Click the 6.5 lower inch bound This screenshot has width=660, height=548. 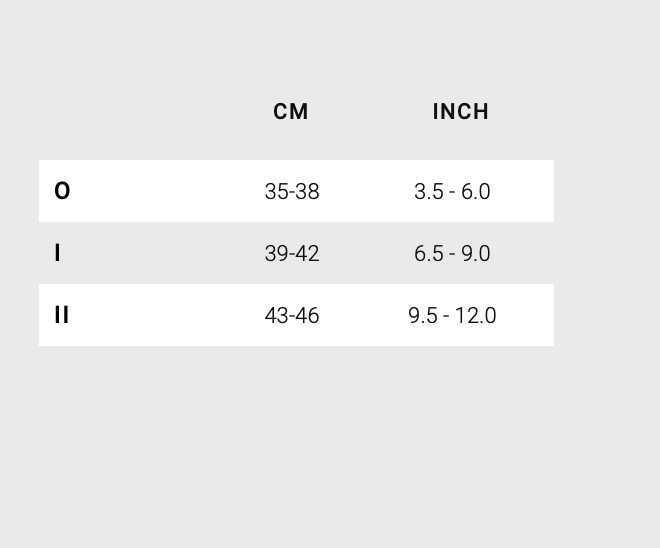click(428, 254)
